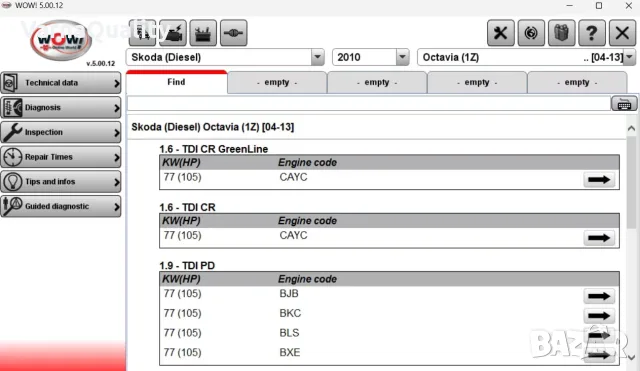Click the update refresh circular icon
This screenshot has width=640, height=371.
tap(531, 33)
